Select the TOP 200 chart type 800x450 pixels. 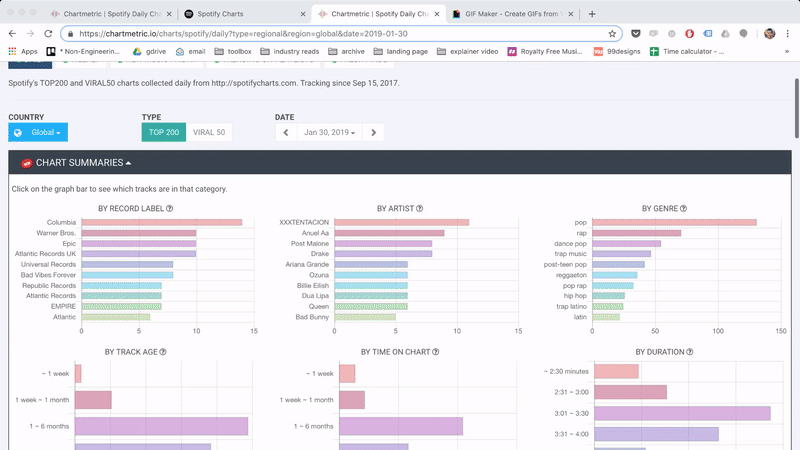[164, 132]
